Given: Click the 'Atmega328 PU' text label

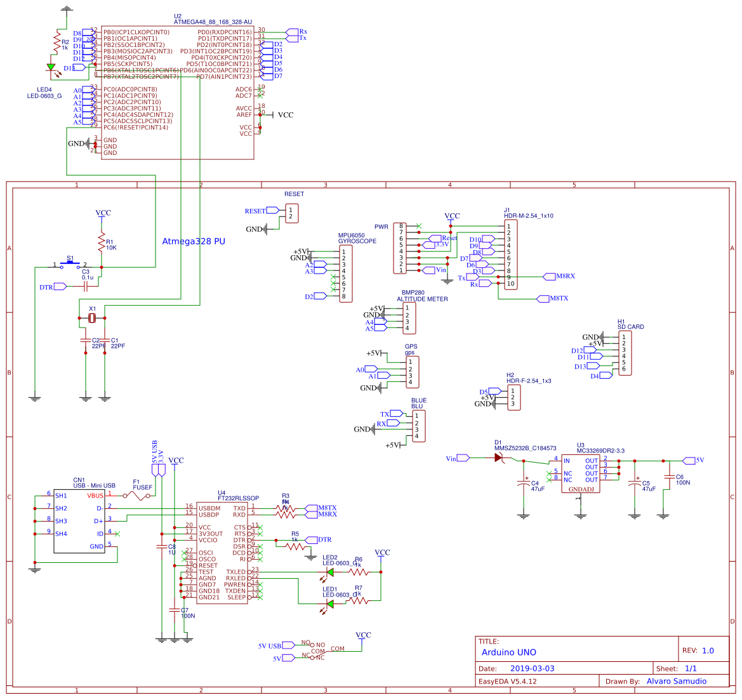Looking at the screenshot, I should point(194,241).
